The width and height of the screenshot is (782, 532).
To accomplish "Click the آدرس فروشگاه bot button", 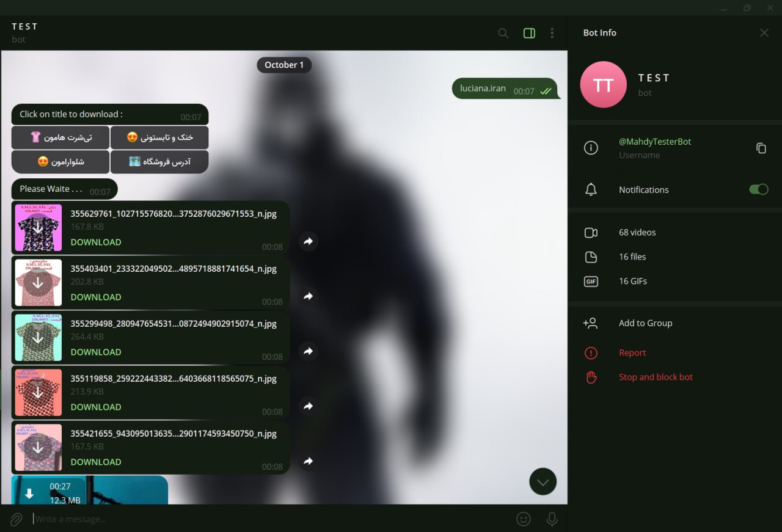I will pyautogui.click(x=159, y=162).
